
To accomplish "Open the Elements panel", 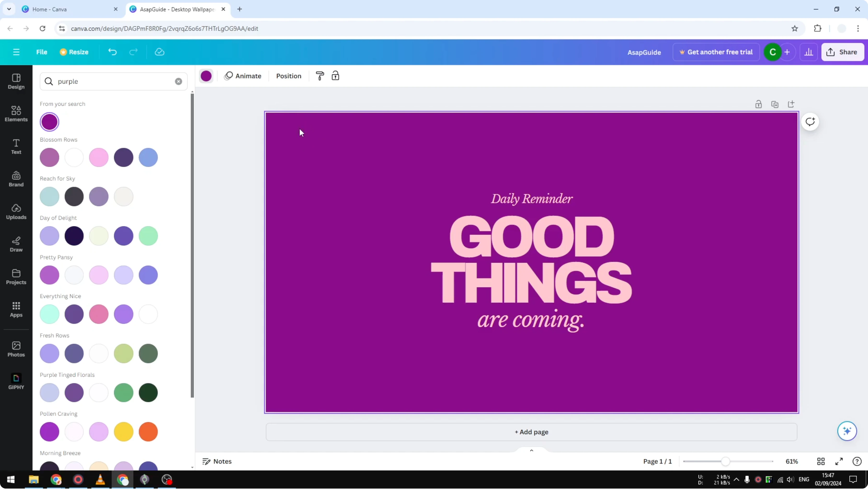I will click(x=16, y=114).
